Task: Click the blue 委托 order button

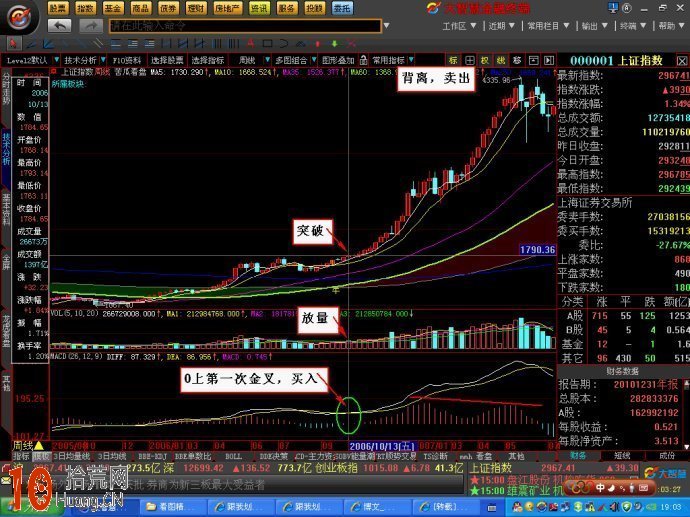Action: 342,8
